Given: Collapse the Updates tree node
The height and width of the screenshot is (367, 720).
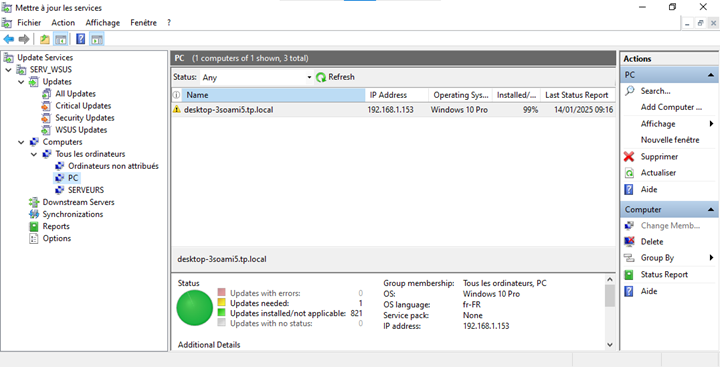Looking at the screenshot, I should pos(21,82).
